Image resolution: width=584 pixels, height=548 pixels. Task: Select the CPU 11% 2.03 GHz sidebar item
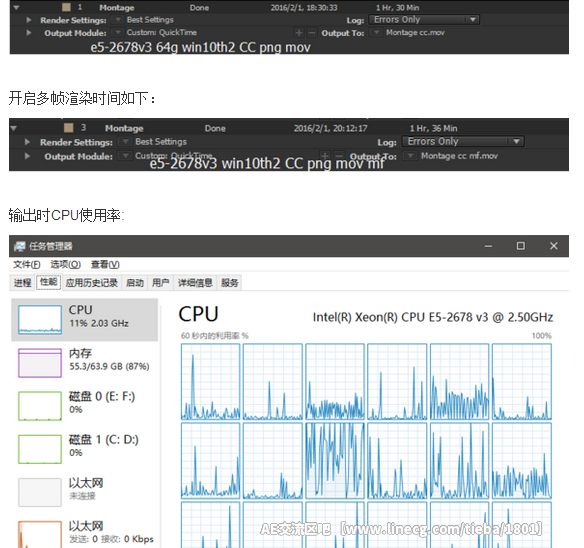tap(85, 320)
